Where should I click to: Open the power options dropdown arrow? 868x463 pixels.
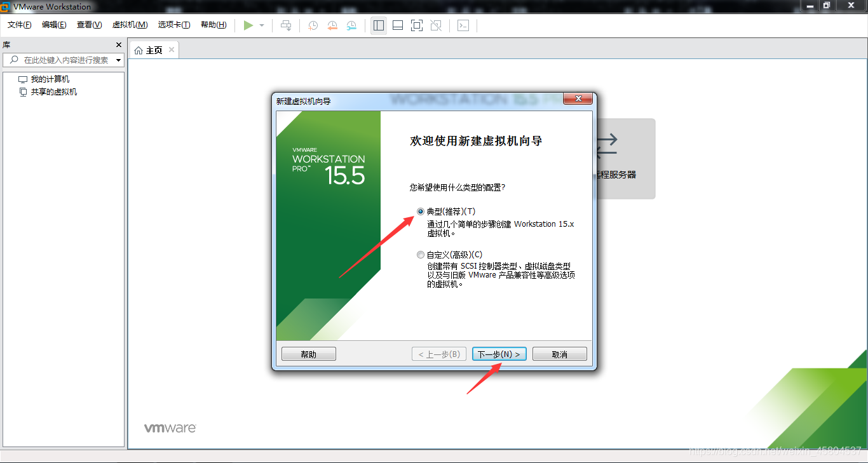click(x=262, y=25)
